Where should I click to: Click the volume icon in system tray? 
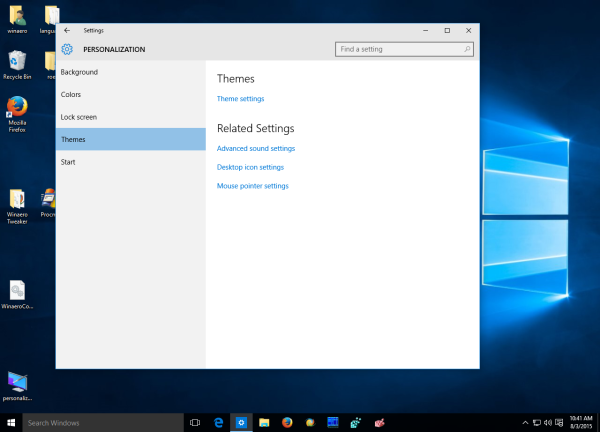coord(548,422)
